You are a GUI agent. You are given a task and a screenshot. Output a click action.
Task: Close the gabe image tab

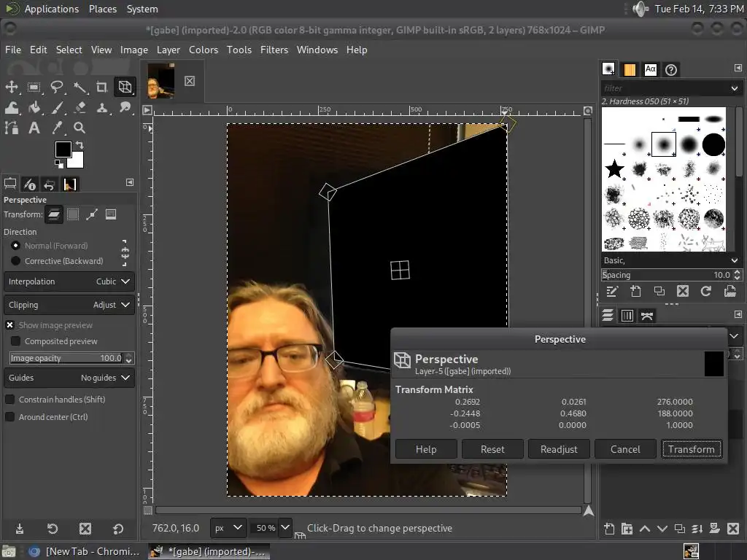190,81
